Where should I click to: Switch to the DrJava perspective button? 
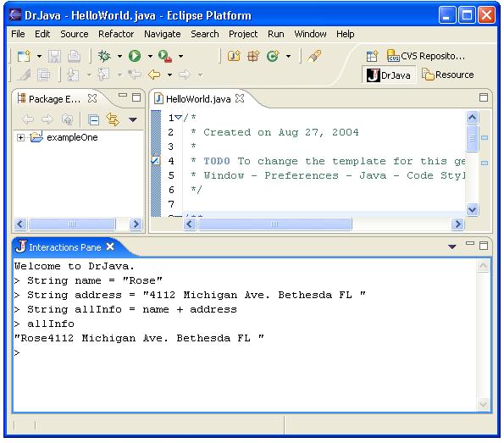coord(389,75)
